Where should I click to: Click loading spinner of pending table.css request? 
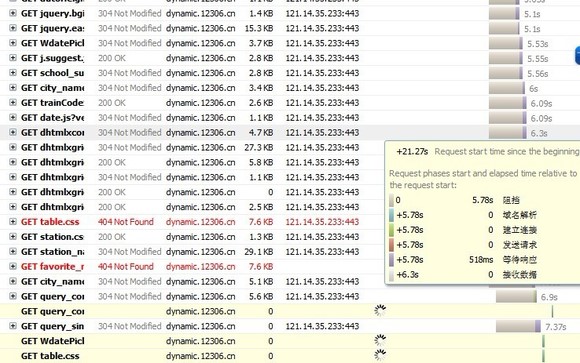tap(380, 355)
